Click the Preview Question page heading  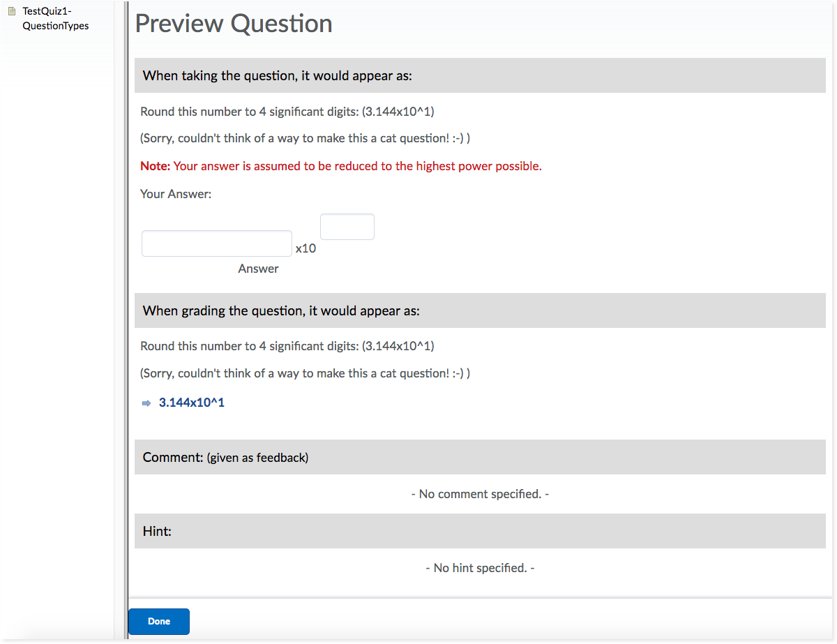pos(234,24)
